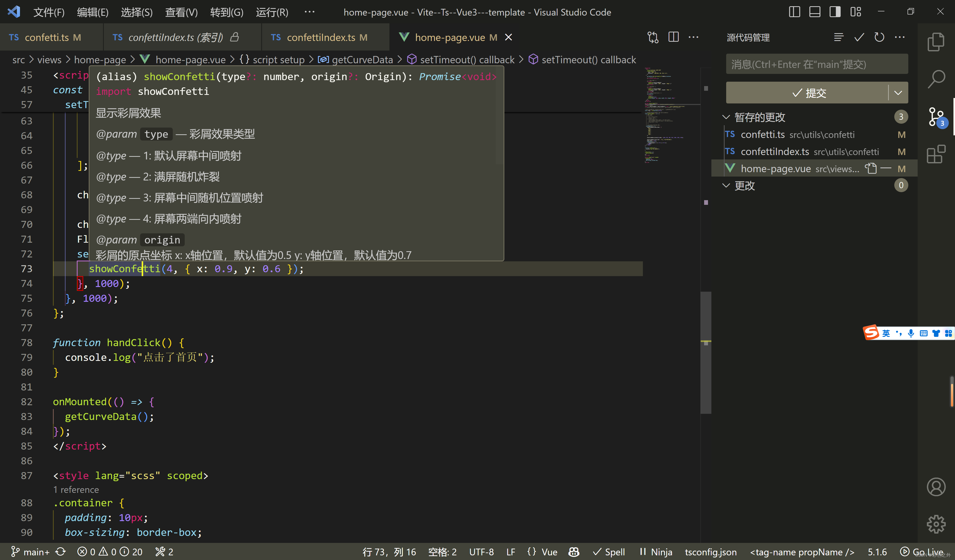Click the Split Editor Right icon

tap(674, 37)
